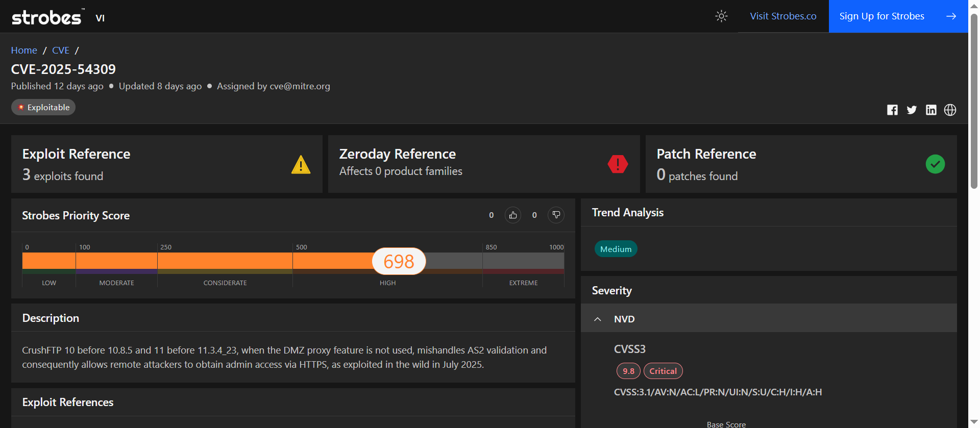Click the CVSS:3.1 vector string

718,392
